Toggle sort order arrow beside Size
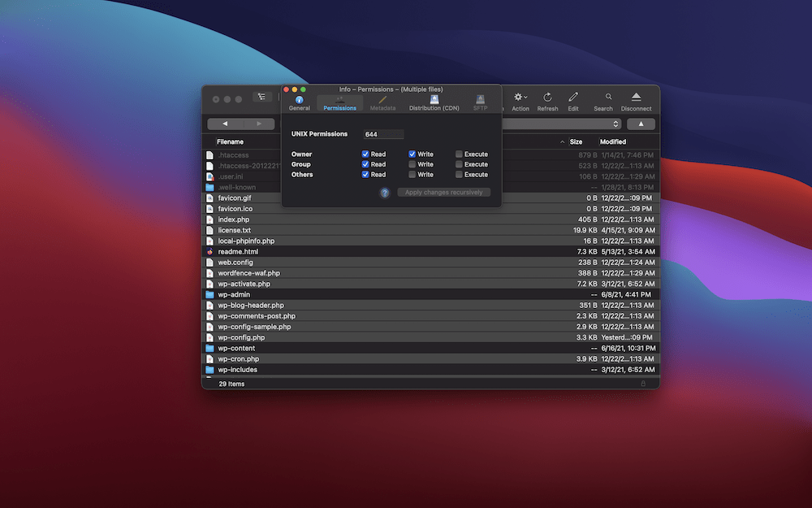Image resolution: width=812 pixels, height=508 pixels. click(563, 141)
